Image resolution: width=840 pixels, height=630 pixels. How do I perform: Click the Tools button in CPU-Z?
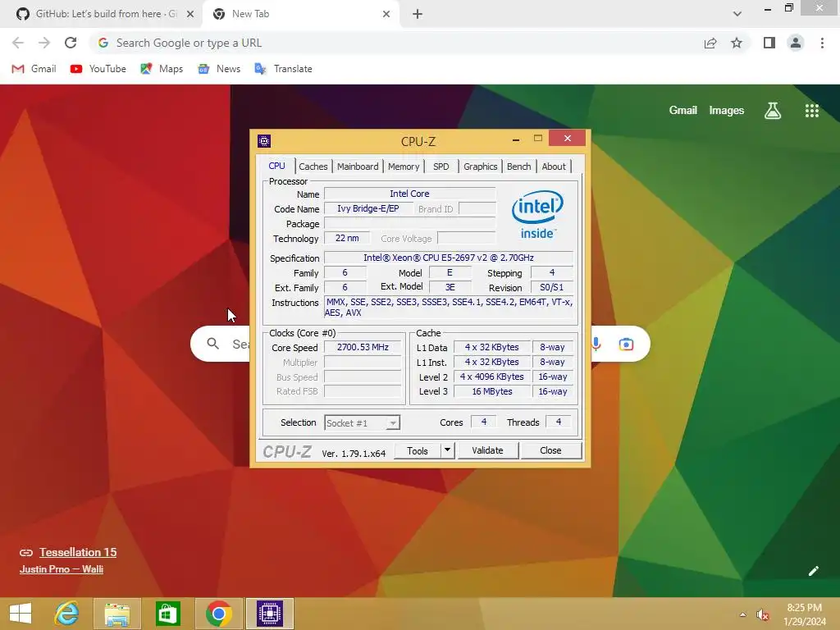418,450
